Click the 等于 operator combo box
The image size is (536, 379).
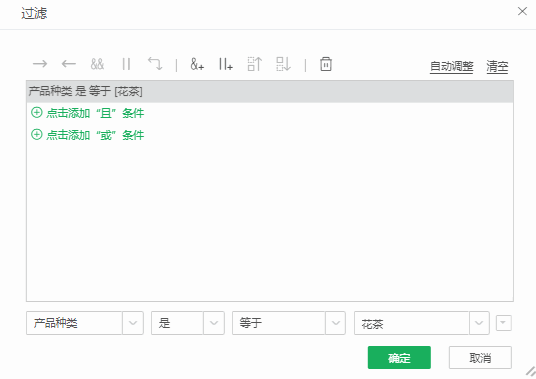(289, 323)
